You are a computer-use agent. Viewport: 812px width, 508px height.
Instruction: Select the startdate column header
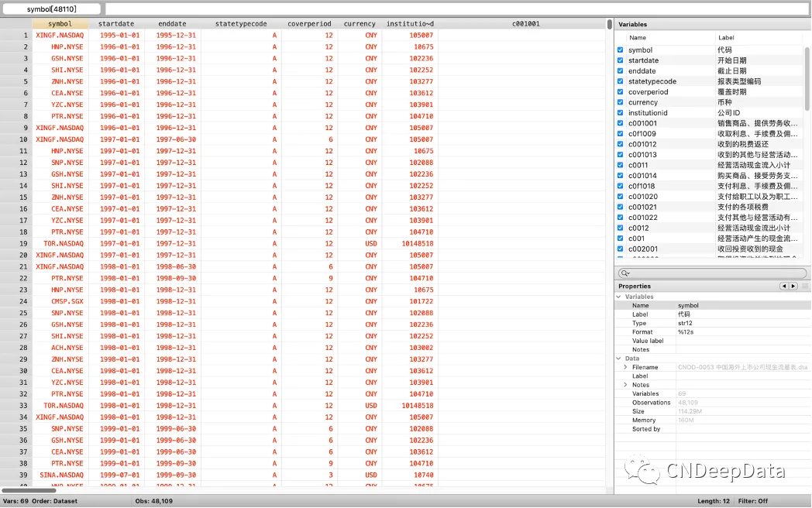pos(116,24)
